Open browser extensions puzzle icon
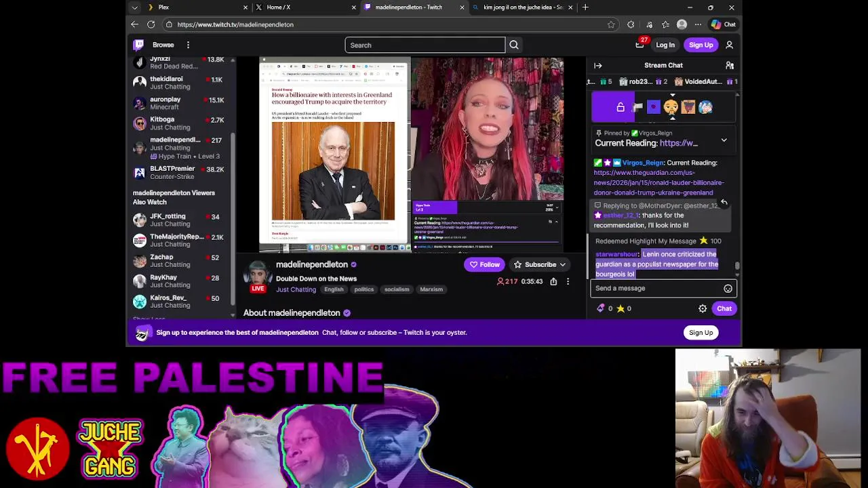This screenshot has width=868, height=488. (631, 24)
